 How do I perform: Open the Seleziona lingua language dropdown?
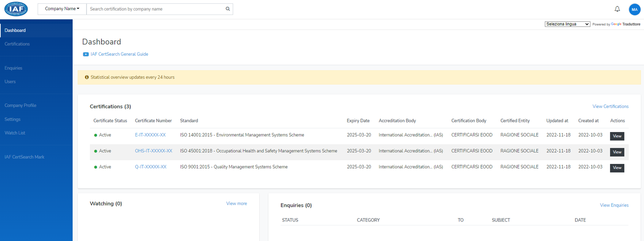coord(567,24)
